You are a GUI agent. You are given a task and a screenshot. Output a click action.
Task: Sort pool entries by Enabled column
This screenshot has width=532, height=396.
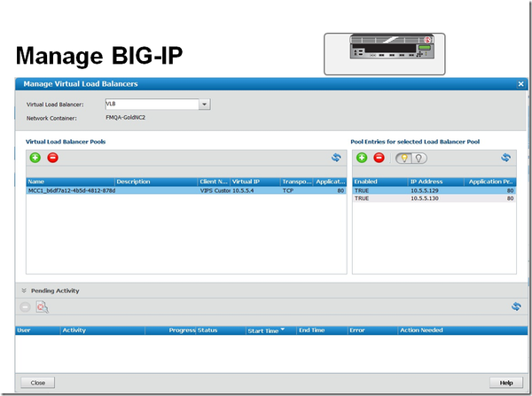pyautogui.click(x=380, y=182)
